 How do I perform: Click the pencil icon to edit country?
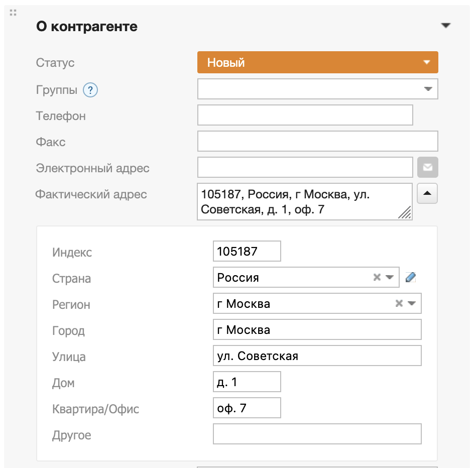tap(411, 277)
